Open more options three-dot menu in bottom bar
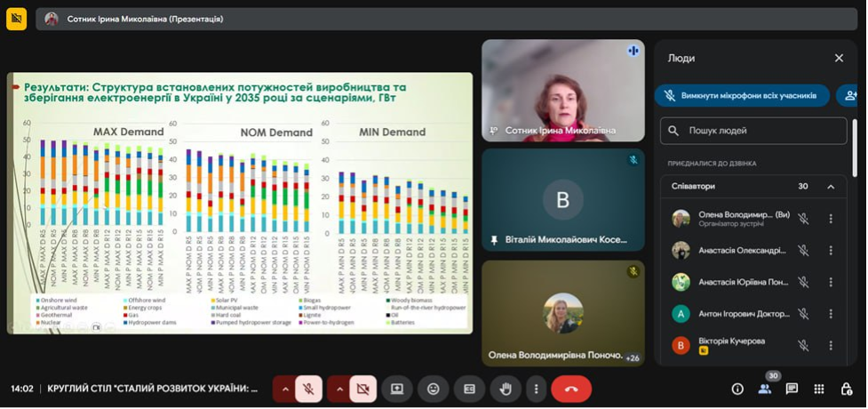Viewport: 868px width, 409px height. [535, 389]
